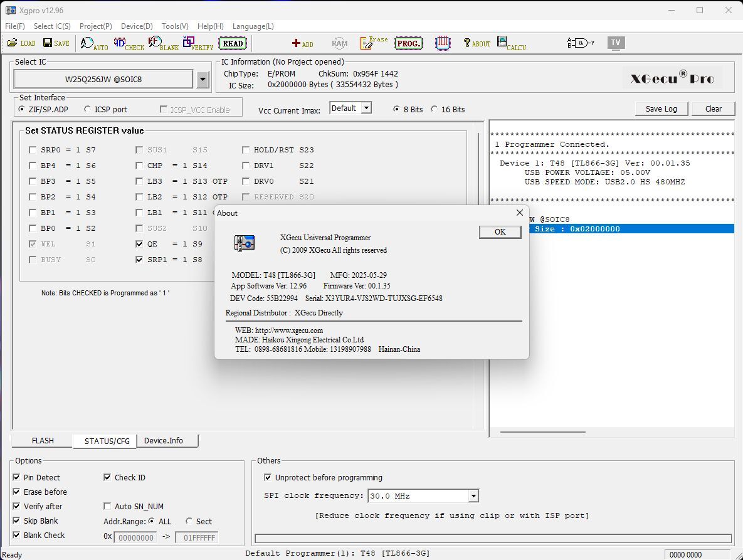Select the 8 Bits radio button
The height and width of the screenshot is (560, 743).
tap(397, 109)
